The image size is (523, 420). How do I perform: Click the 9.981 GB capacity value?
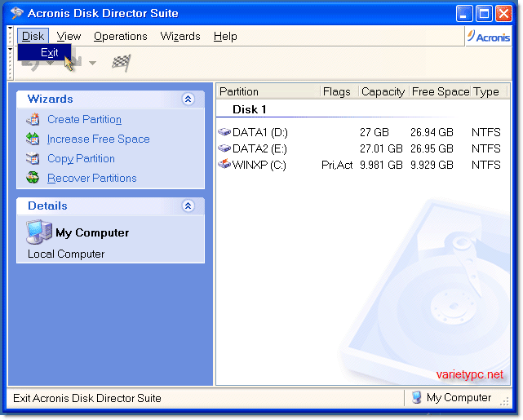381,165
